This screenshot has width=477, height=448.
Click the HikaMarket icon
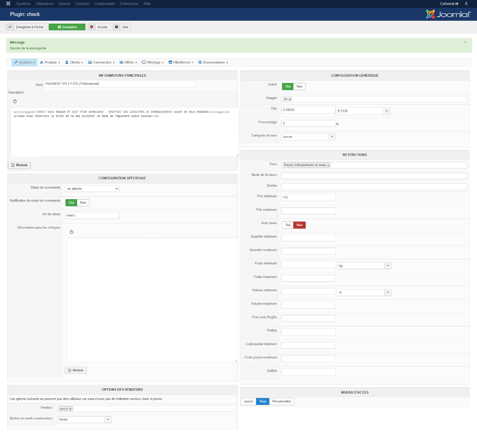pyautogui.click(x=170, y=62)
